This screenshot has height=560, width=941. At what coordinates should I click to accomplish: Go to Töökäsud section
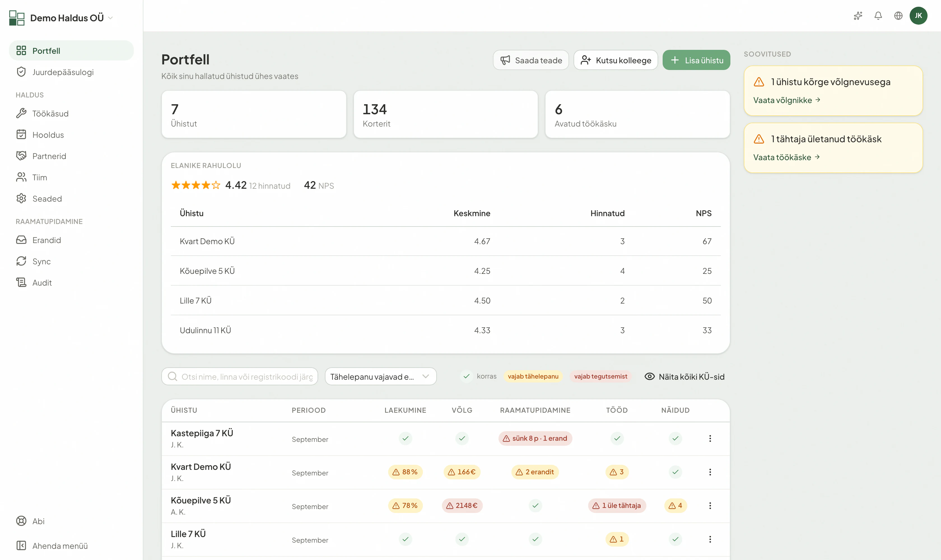point(71,113)
